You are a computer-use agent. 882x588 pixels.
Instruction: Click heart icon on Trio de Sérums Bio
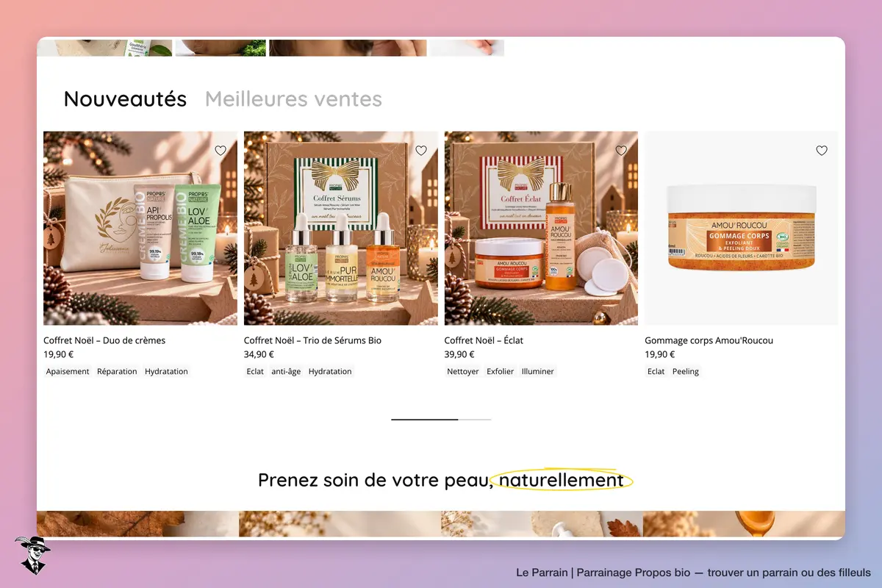click(x=421, y=151)
